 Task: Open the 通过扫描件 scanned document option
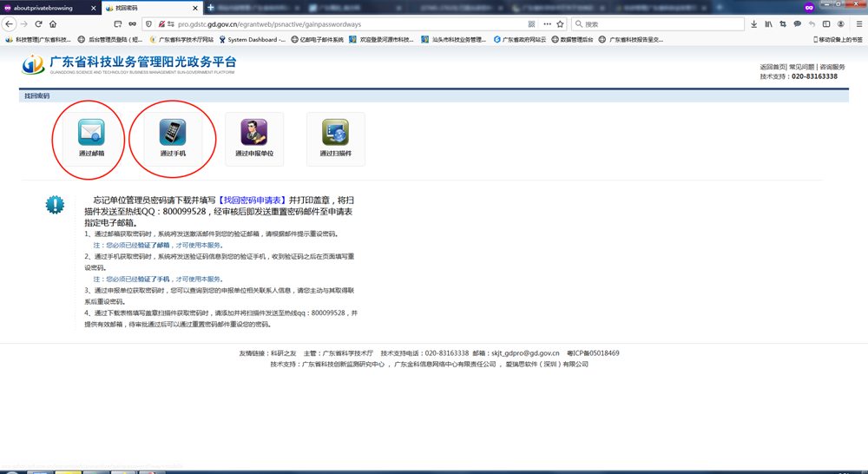pyautogui.click(x=335, y=133)
